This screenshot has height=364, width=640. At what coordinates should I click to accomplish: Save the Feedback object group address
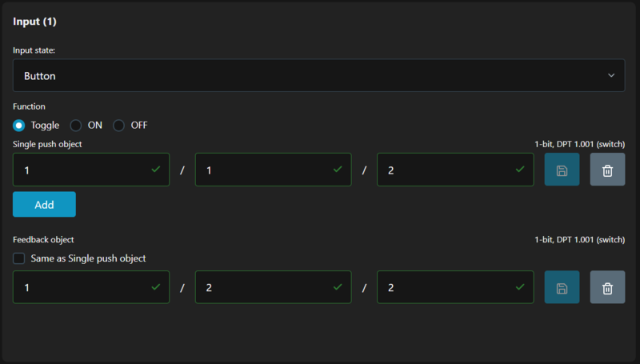(562, 287)
